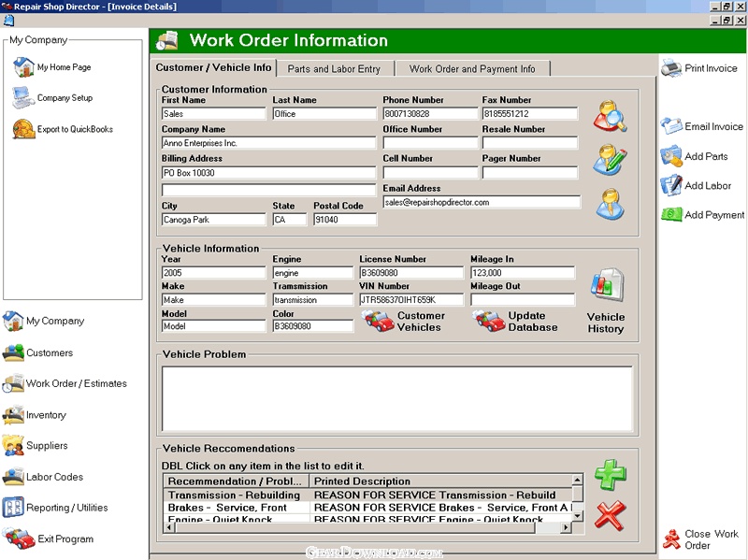Click the Update Database label

(533, 322)
